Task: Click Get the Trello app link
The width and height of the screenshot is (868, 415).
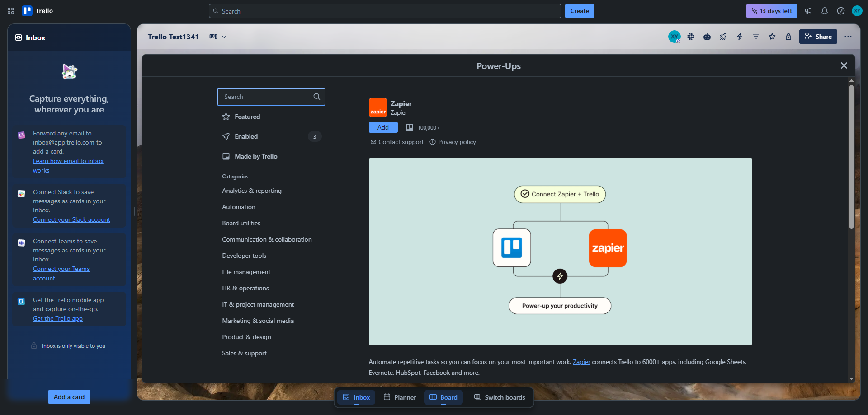Action: 58,318
